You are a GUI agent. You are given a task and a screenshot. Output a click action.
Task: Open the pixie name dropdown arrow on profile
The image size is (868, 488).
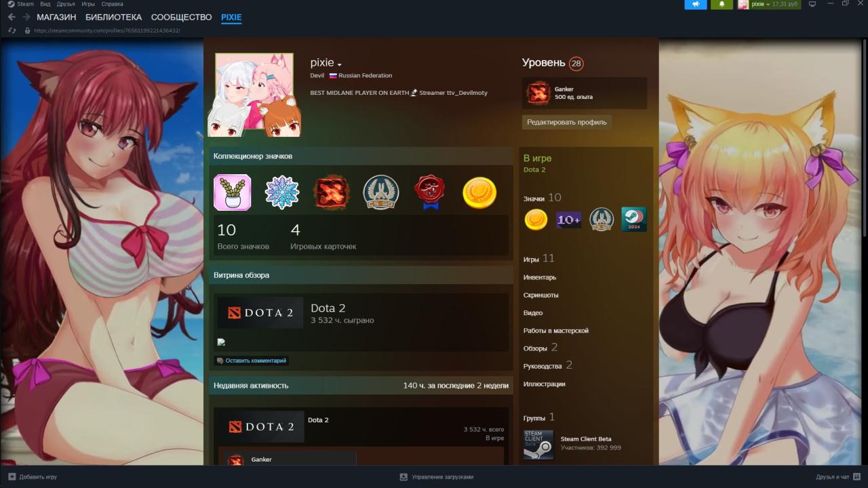coord(340,64)
